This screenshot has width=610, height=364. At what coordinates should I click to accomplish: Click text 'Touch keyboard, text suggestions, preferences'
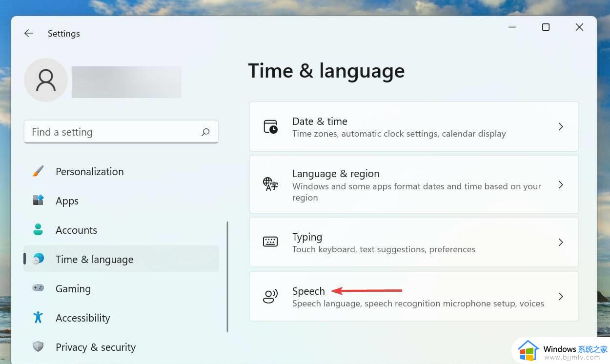[x=384, y=249]
